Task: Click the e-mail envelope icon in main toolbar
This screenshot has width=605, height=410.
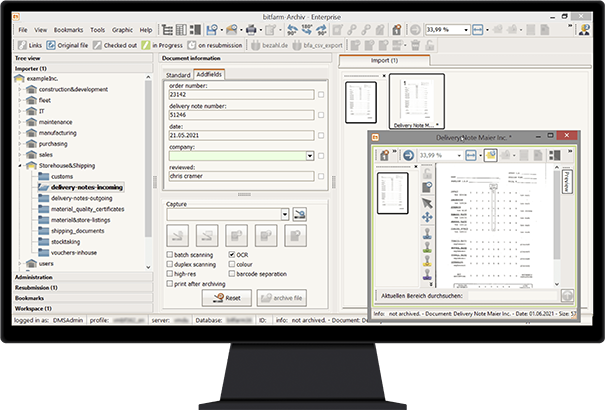Action: [232, 30]
